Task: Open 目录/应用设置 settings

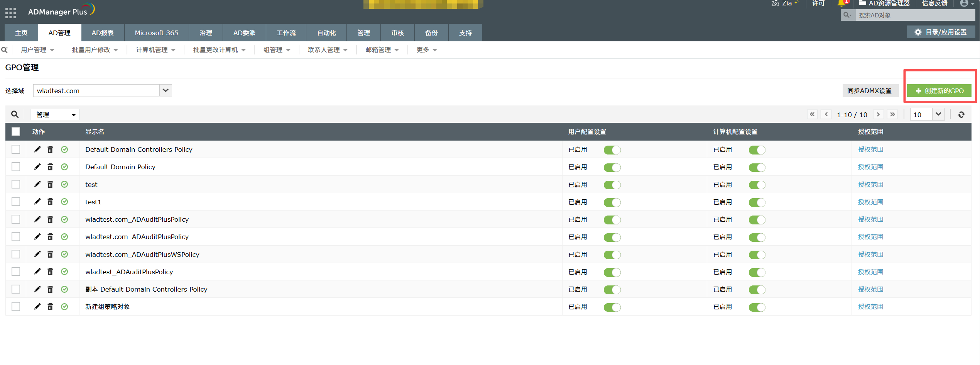Action: pyautogui.click(x=941, y=32)
